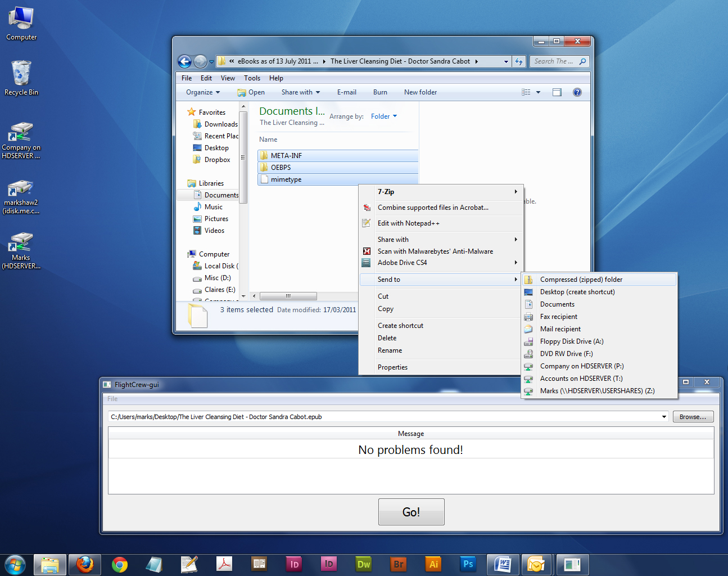This screenshot has height=576, width=728.
Task: Launch Google Chrome in the taskbar
Action: click(120, 564)
